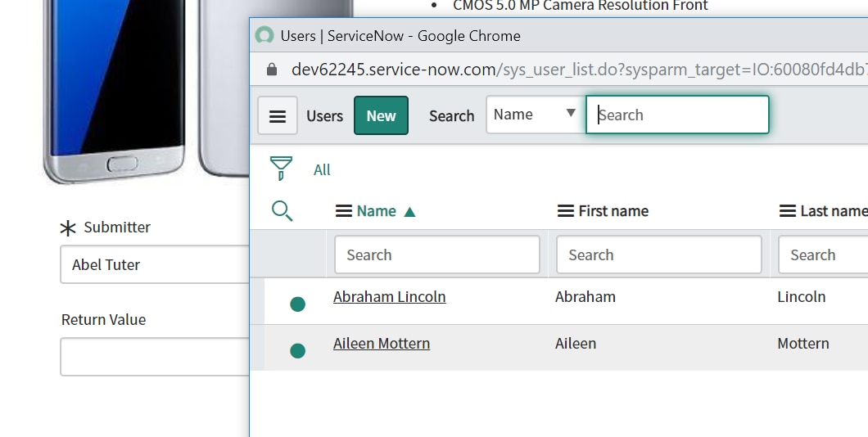Image resolution: width=868 pixels, height=437 pixels.
Task: Click the Submitter field label
Action: pos(117,228)
